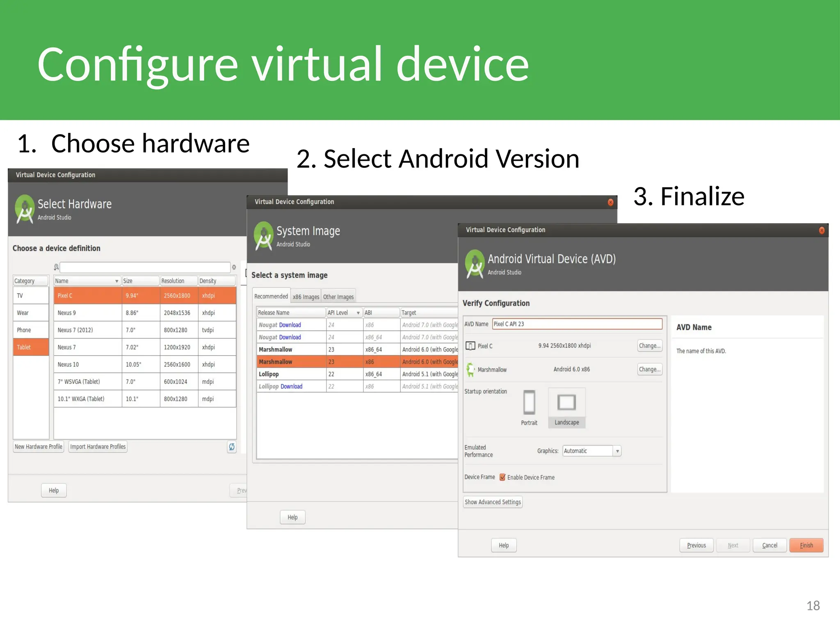Image resolution: width=840 pixels, height=630 pixels.
Task: Click Show Advanced Settings button
Action: 493,502
